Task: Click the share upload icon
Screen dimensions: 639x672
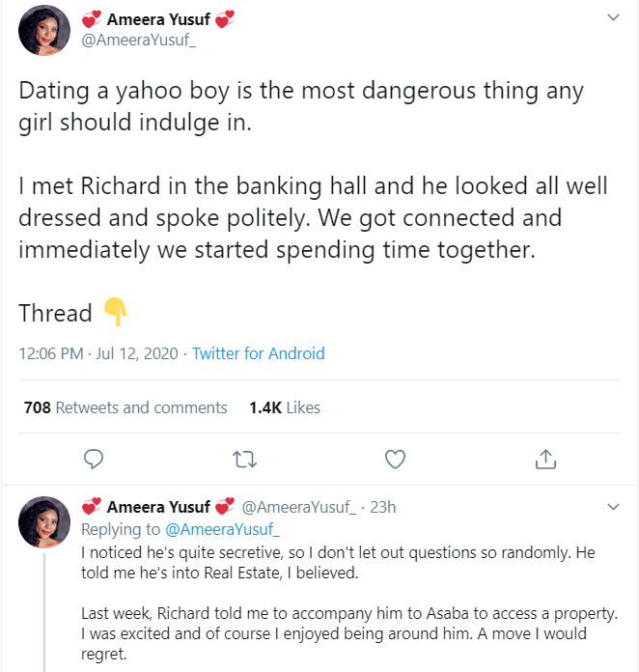Action: pyautogui.click(x=544, y=458)
